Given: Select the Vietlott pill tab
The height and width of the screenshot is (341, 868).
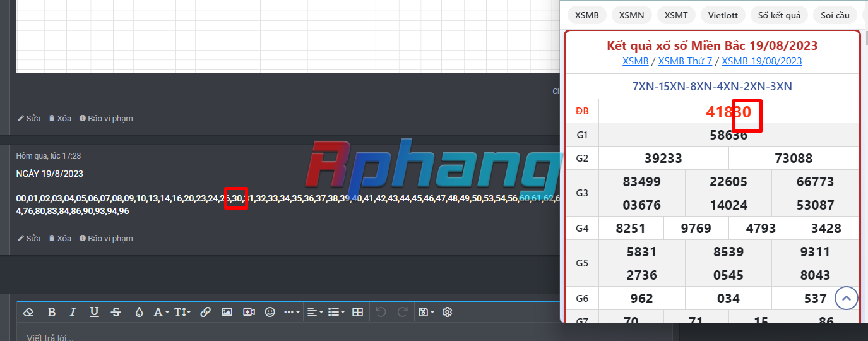Looking at the screenshot, I should click(x=723, y=15).
